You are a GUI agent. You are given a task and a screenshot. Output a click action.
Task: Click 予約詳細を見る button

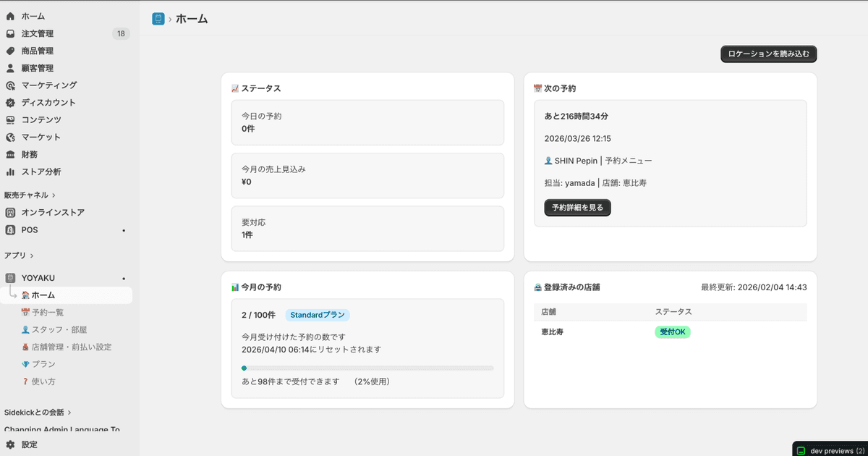(577, 208)
